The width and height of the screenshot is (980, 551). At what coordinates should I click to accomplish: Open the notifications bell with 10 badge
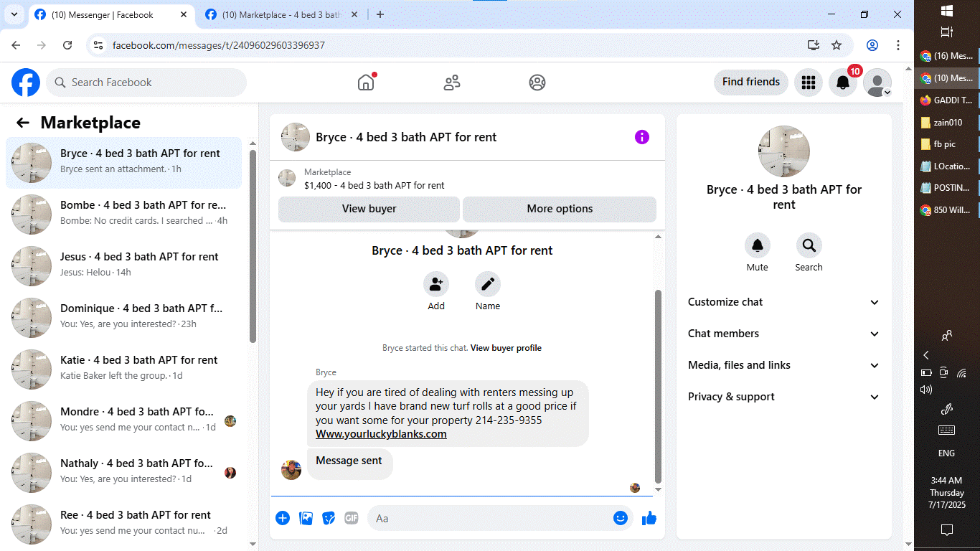click(x=844, y=83)
